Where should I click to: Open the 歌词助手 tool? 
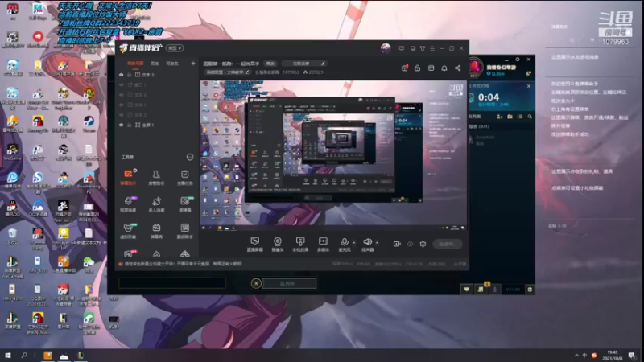pos(185,231)
